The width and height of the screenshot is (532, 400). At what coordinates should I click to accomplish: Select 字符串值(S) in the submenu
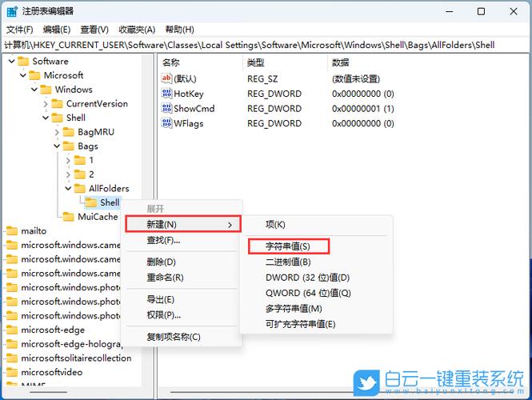316,246
